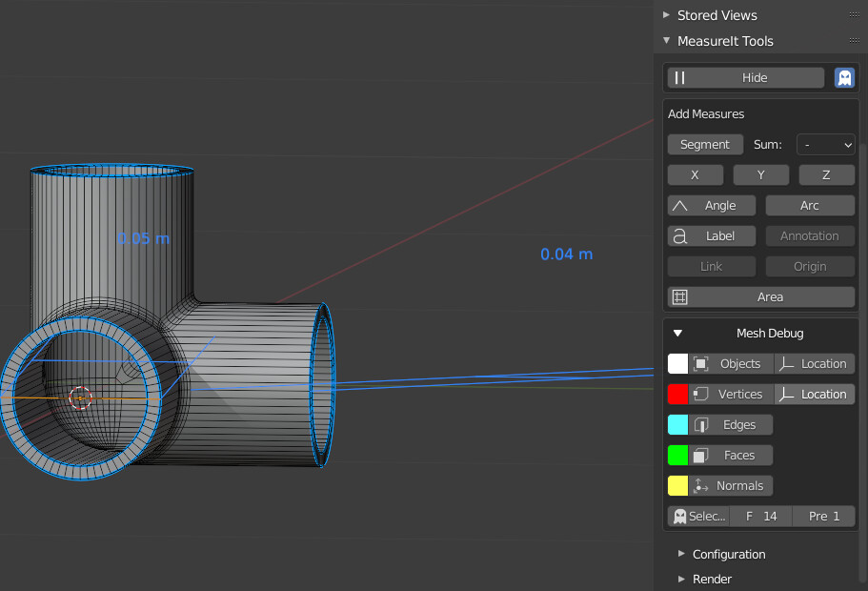Expand the Configuration section
This screenshot has width=868, height=591.
[728, 554]
